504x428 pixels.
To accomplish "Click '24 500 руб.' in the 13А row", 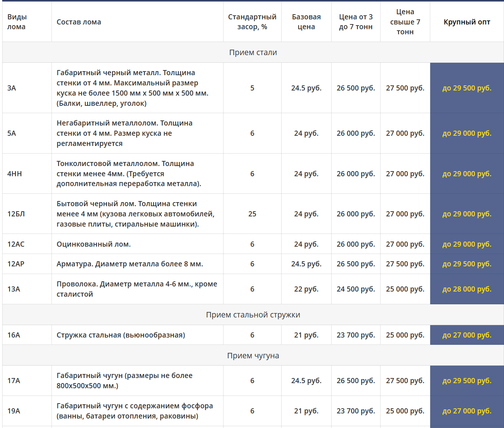I will point(356,289).
